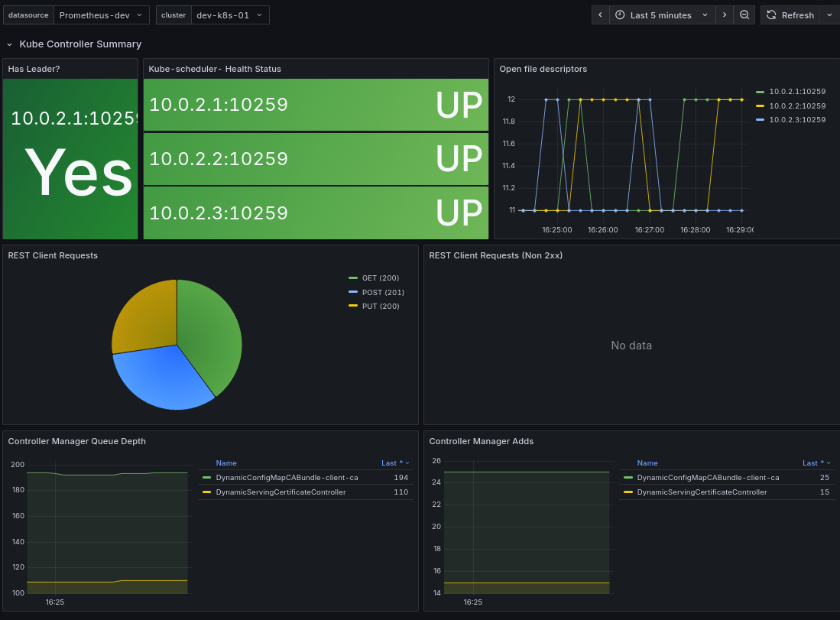Screen dimensions: 840x620
Task: Click the 10.0.2.1:10259 UP health status bar
Action: pyautogui.click(x=316, y=105)
